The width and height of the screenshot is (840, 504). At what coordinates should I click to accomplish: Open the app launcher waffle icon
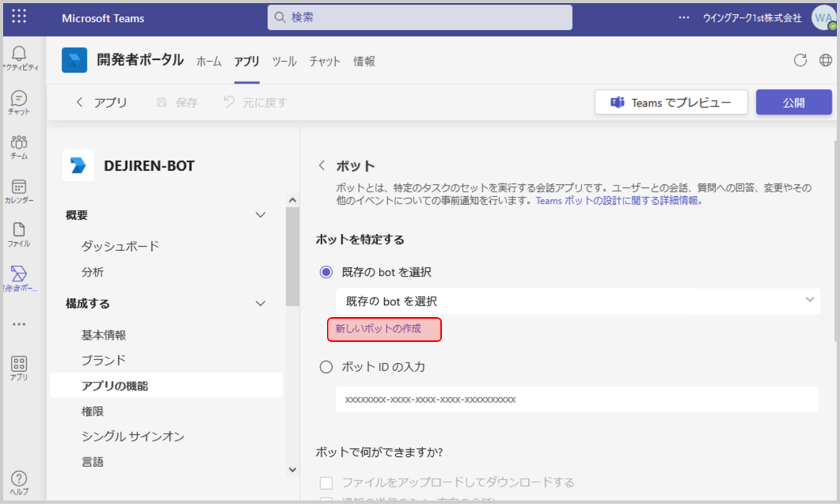[x=19, y=17]
